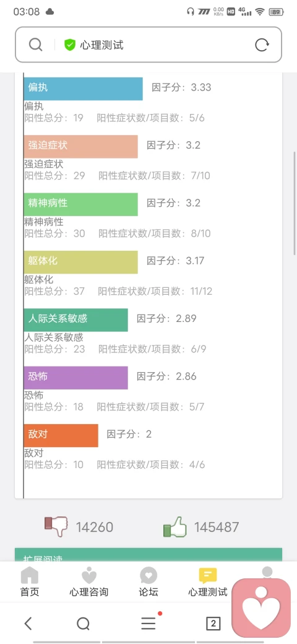This screenshot has height=644, width=297.
Task: Tap the blue 偏执 factor bar
Action: (x=84, y=89)
